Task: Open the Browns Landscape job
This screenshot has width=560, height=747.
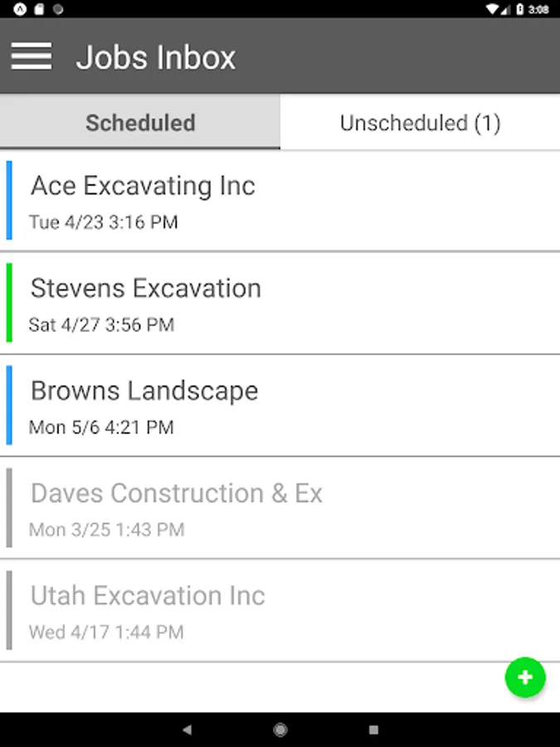Action: click(280, 405)
